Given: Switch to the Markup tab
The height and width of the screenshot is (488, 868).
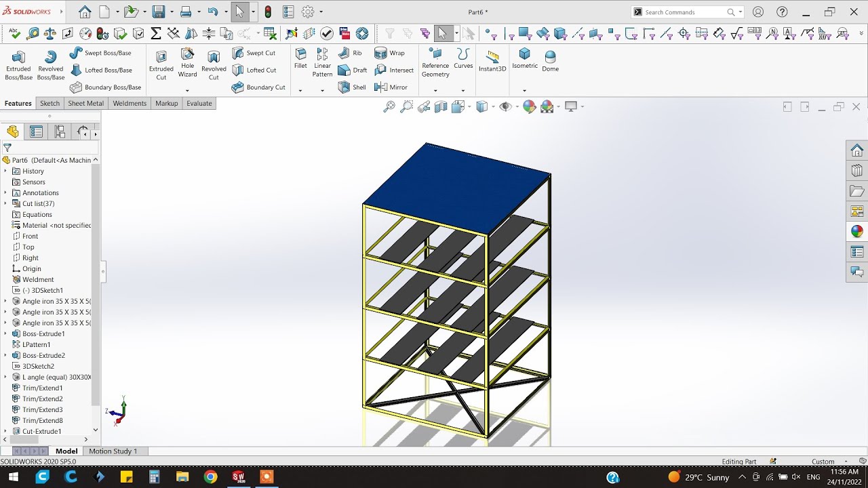Looking at the screenshot, I should click(166, 104).
